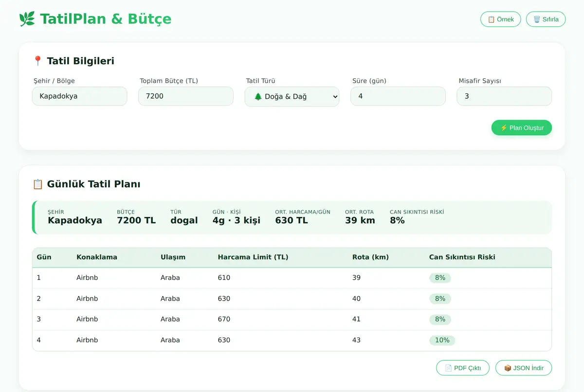Load sample data with the Örnek button
Image resolution: width=584 pixels, height=392 pixels.
501,19
